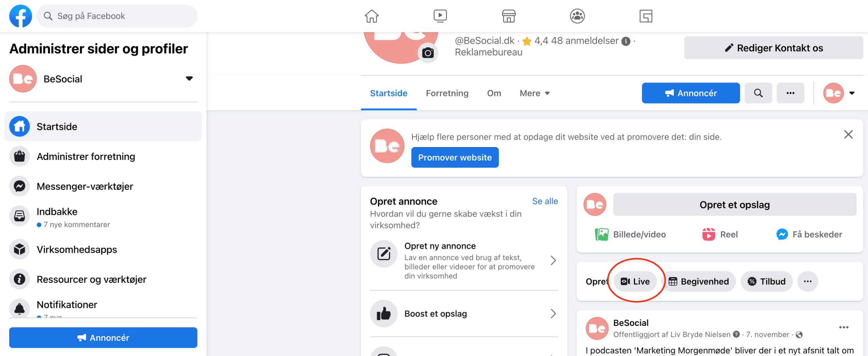The width and height of the screenshot is (868, 356).
Task: Open the Se alle link
Action: tap(545, 201)
